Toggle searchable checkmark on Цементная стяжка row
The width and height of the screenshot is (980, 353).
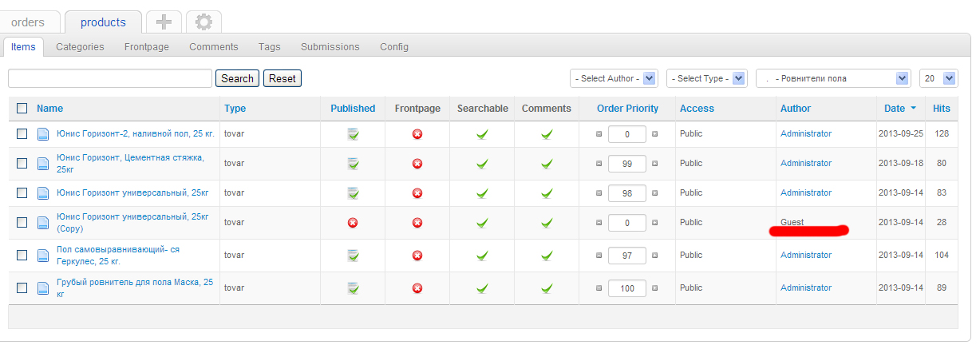pos(482,164)
